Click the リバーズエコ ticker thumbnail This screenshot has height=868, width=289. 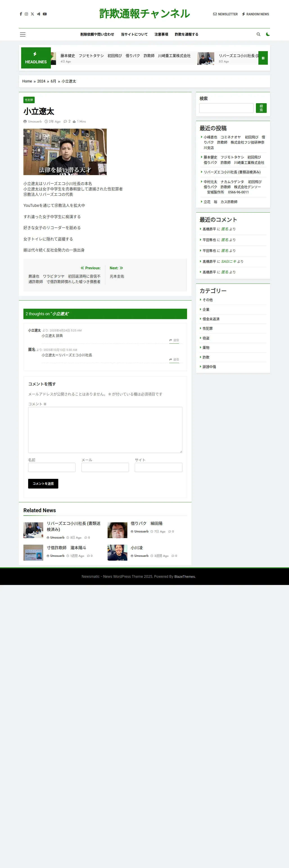[x=205, y=58]
